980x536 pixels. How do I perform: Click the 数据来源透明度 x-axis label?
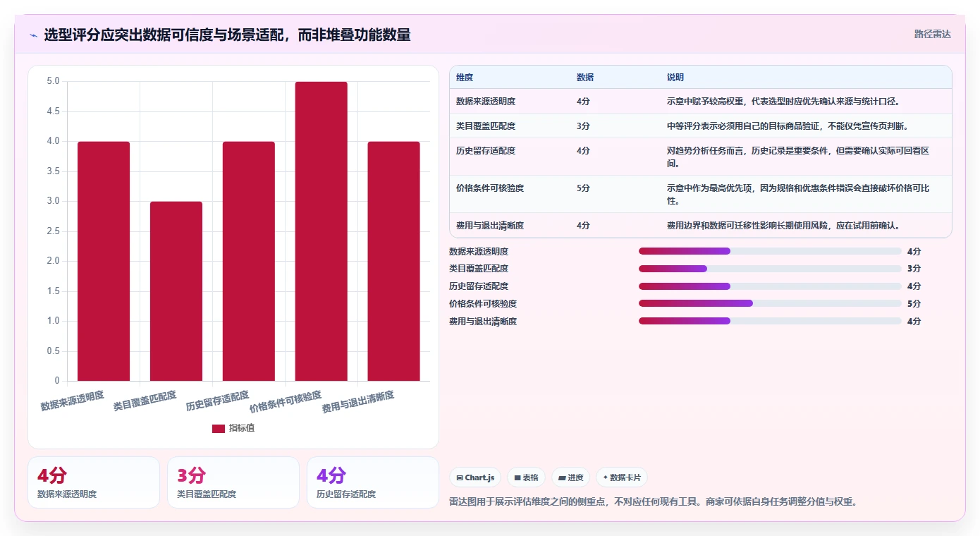coord(72,401)
